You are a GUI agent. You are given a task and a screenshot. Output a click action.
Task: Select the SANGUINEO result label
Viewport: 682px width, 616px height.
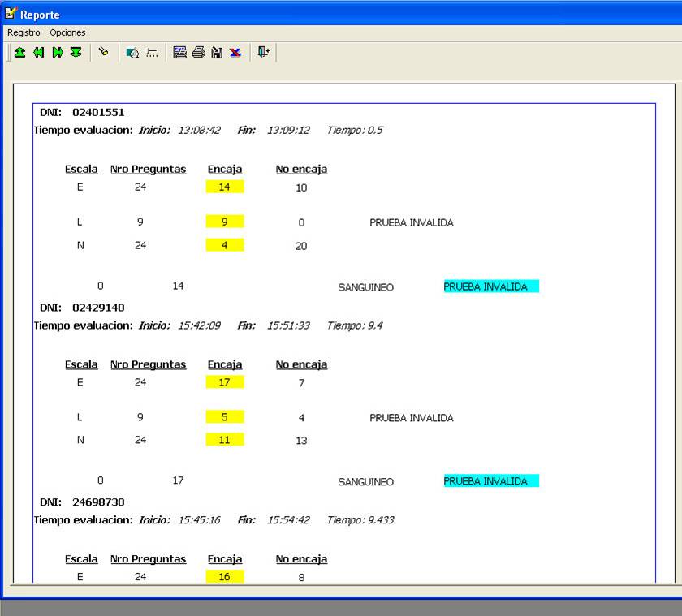[x=366, y=286]
